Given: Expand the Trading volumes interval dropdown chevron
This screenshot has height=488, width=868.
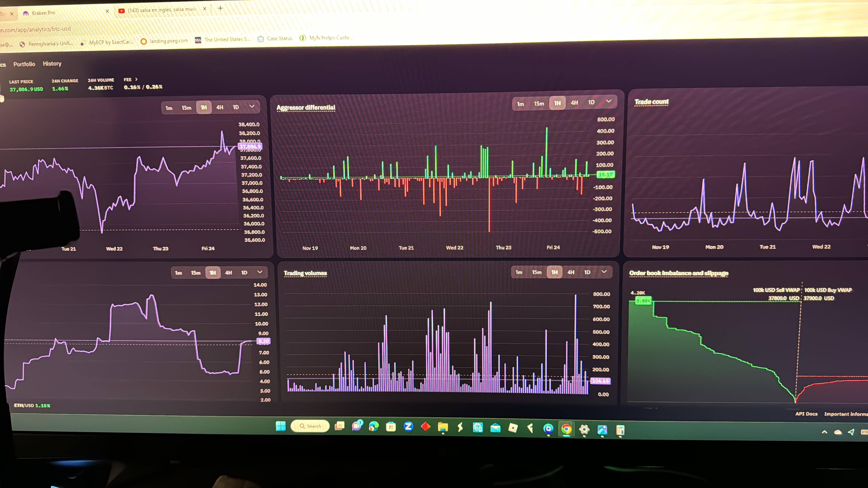Looking at the screenshot, I should tap(604, 271).
